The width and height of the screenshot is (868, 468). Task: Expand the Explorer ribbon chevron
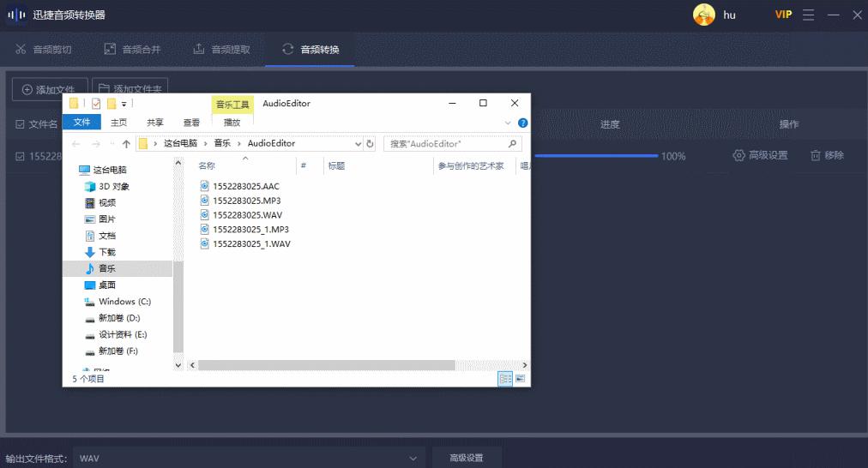[x=508, y=123]
